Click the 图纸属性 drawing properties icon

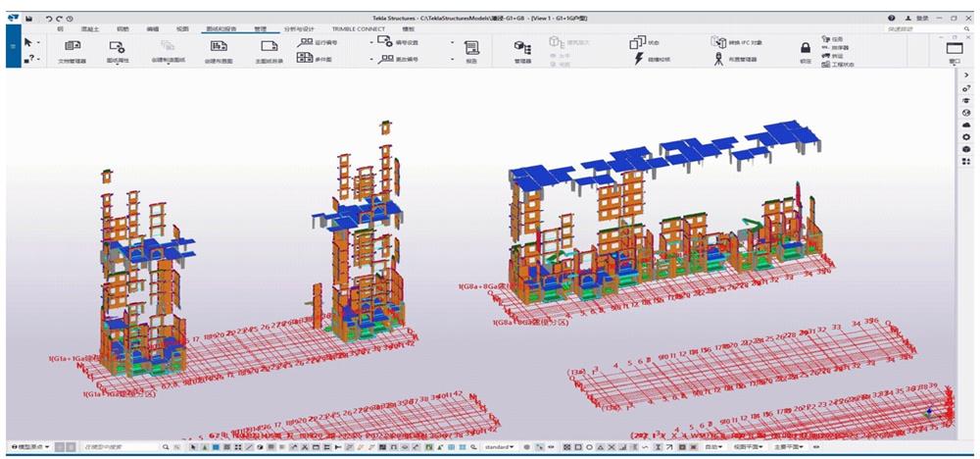(x=117, y=47)
